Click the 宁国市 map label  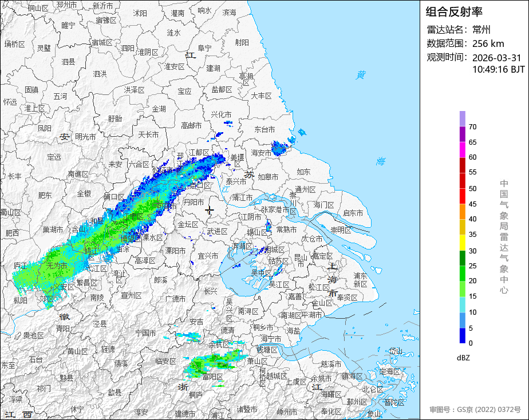tap(145, 333)
